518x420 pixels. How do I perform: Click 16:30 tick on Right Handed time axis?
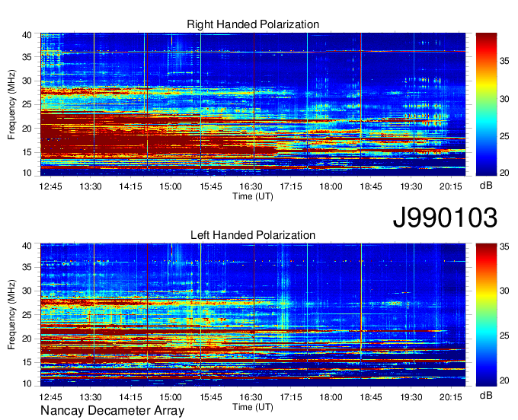[251, 186]
